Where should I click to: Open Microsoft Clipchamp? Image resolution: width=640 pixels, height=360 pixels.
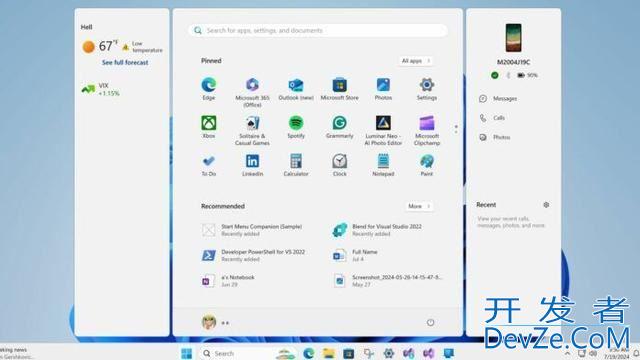pos(427,131)
